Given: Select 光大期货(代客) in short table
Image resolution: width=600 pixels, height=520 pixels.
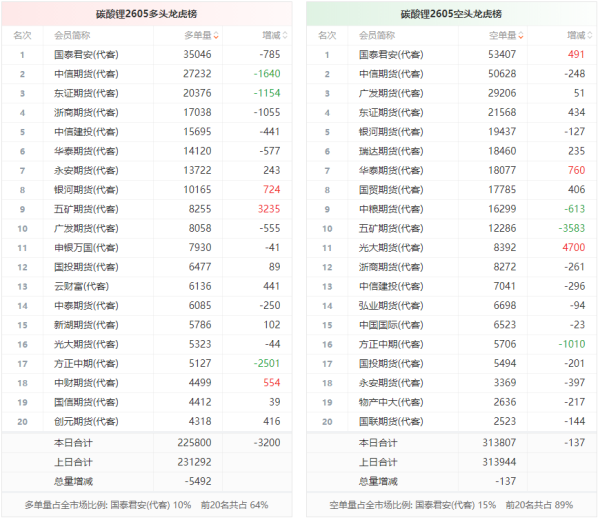Looking at the screenshot, I should [391, 248].
